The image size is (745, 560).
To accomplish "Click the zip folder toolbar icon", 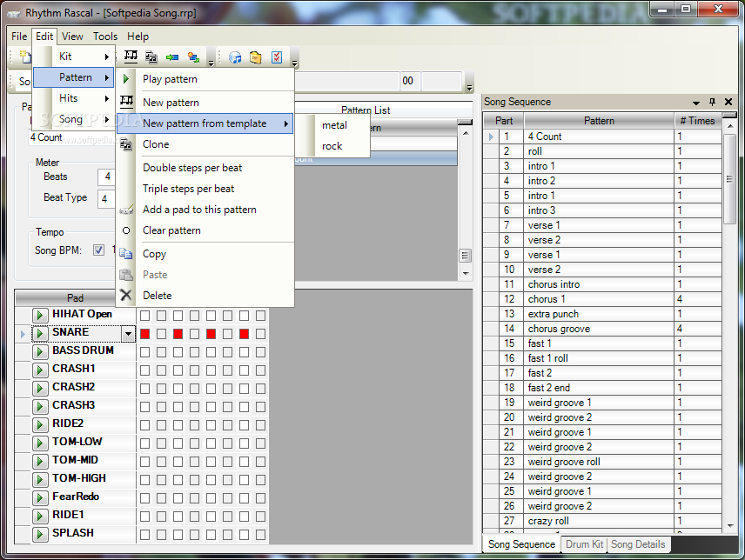I will (256, 57).
